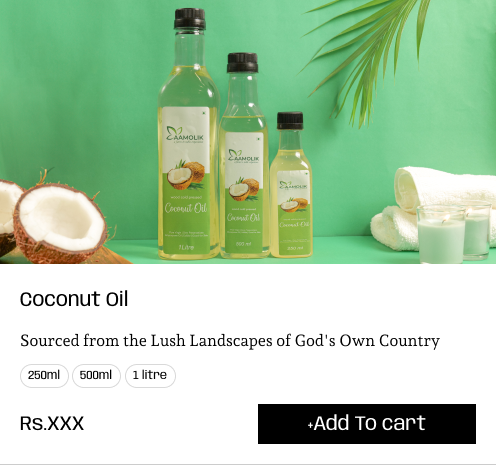Viewport: 496px width, 465px height.
Task: Click the lit candle in the front glass
Action: [x=441, y=234]
